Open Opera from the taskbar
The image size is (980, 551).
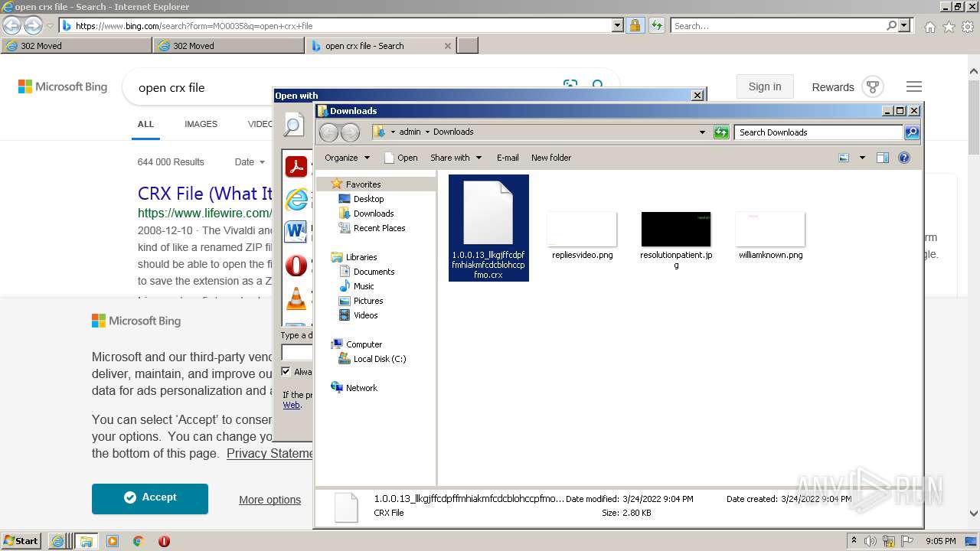164,541
